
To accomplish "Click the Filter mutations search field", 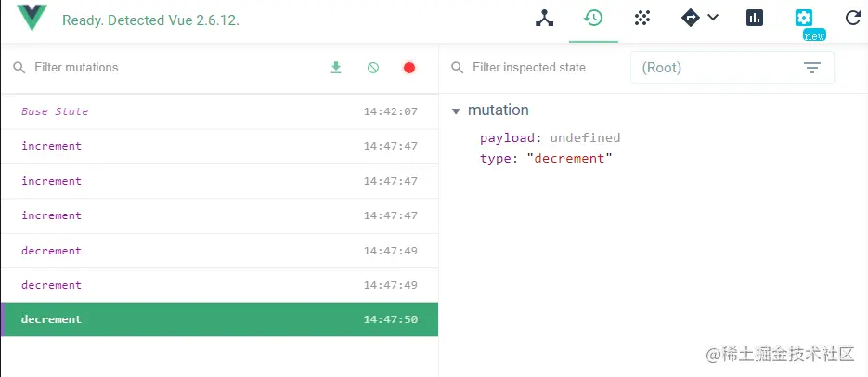I will 167,68.
